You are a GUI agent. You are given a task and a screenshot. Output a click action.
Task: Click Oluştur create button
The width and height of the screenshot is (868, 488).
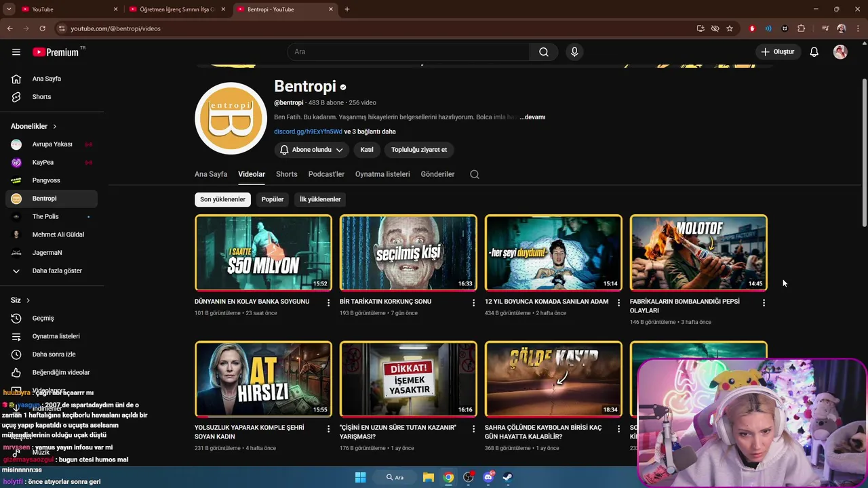point(777,52)
